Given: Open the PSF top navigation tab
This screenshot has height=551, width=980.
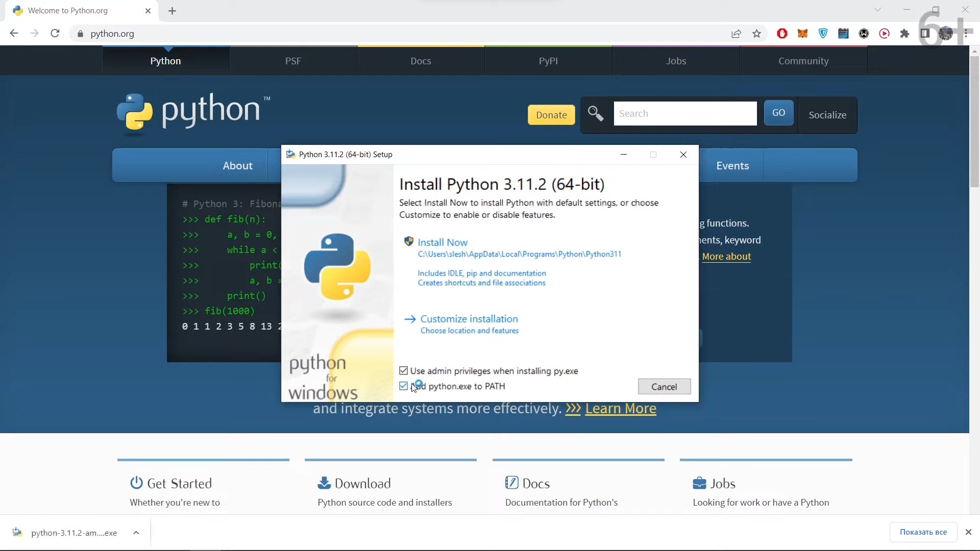Looking at the screenshot, I should click(293, 61).
